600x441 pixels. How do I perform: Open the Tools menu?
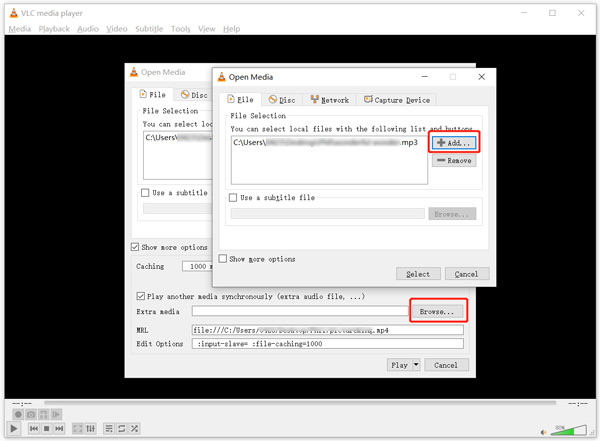pos(181,29)
